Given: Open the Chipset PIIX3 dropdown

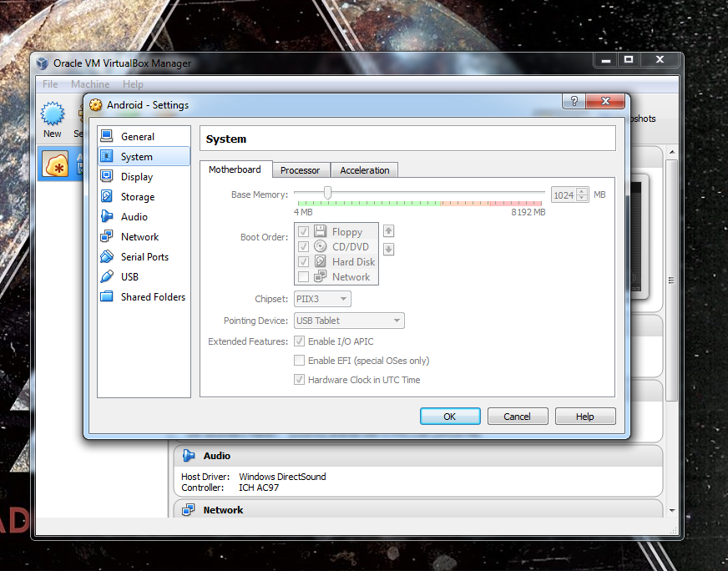Looking at the screenshot, I should click(322, 299).
